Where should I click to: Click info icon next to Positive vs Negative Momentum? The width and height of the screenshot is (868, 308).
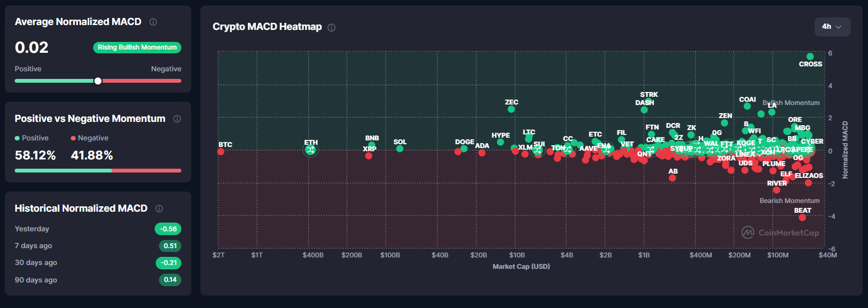coord(177,119)
